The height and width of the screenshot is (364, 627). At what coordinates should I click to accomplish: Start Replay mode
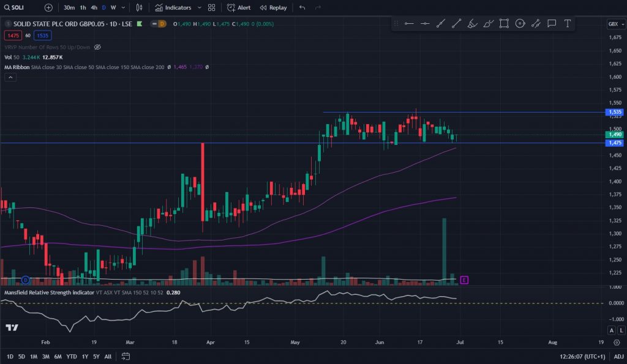[273, 8]
